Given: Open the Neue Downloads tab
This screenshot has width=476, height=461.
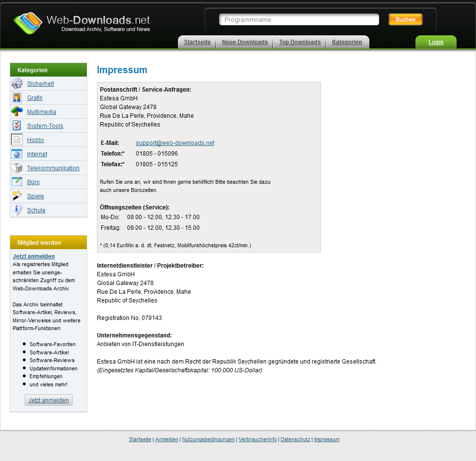Looking at the screenshot, I should (x=245, y=42).
